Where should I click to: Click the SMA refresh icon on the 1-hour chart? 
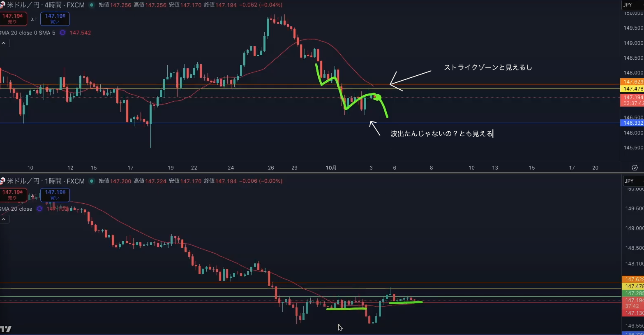pos(39,209)
